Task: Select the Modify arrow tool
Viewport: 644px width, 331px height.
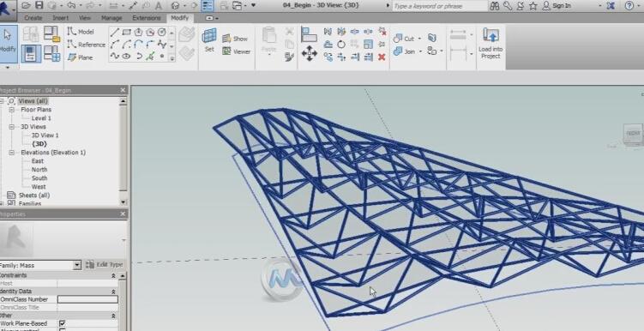Action: point(8,43)
